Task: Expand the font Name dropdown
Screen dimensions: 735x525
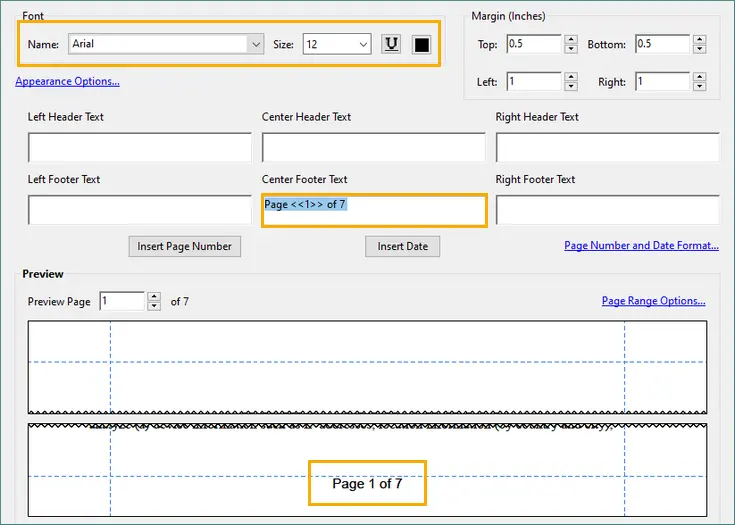Action: (254, 44)
